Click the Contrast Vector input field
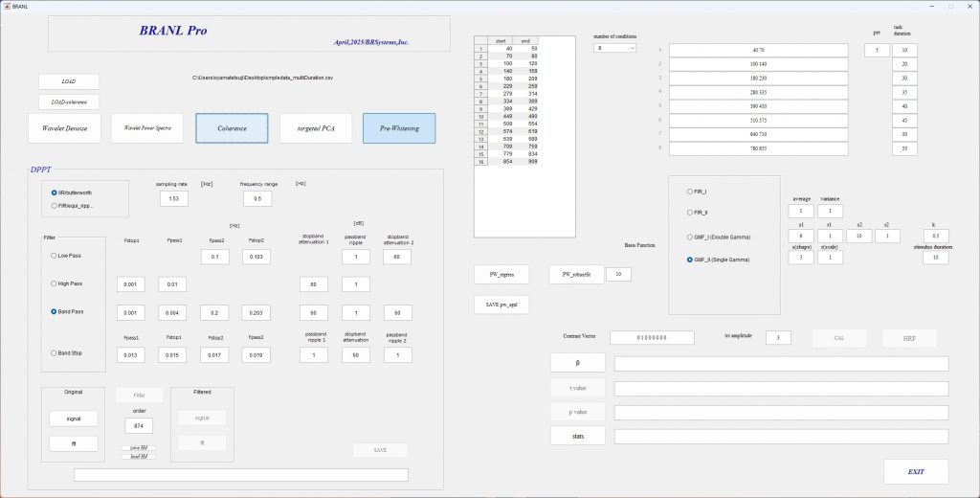The height and width of the screenshot is (498, 980). tap(652, 337)
